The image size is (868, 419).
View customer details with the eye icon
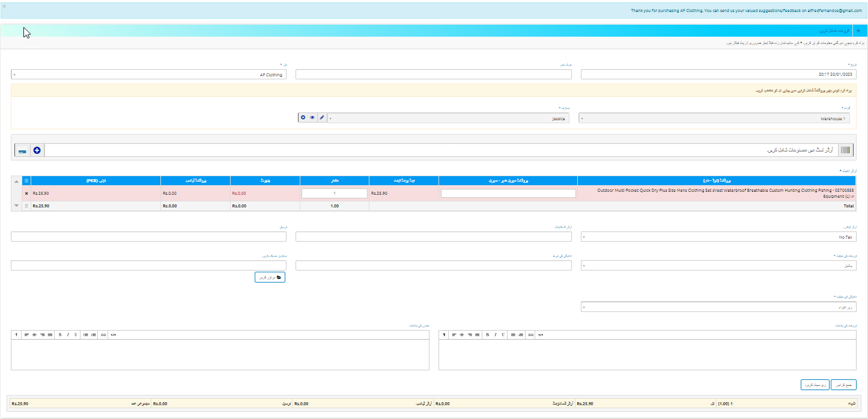click(312, 118)
